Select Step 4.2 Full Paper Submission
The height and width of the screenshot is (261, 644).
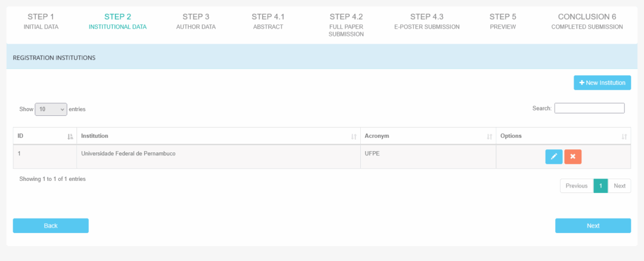point(346,25)
